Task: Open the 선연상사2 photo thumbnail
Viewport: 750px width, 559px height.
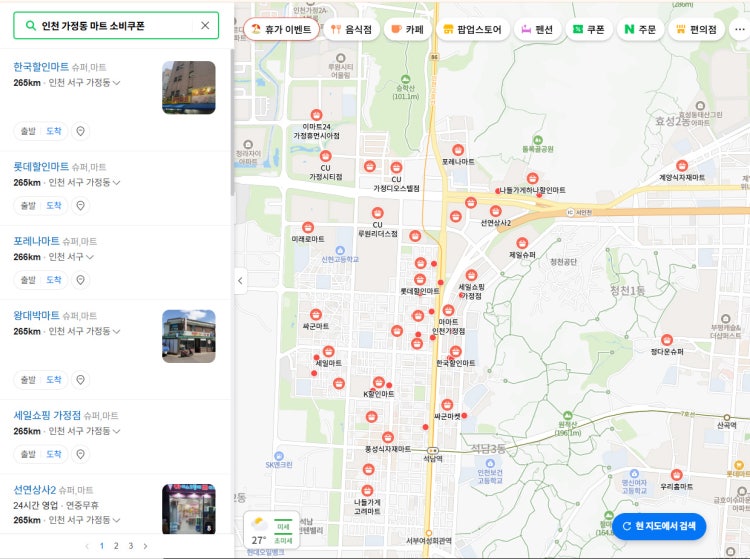Action: pyautogui.click(x=188, y=509)
